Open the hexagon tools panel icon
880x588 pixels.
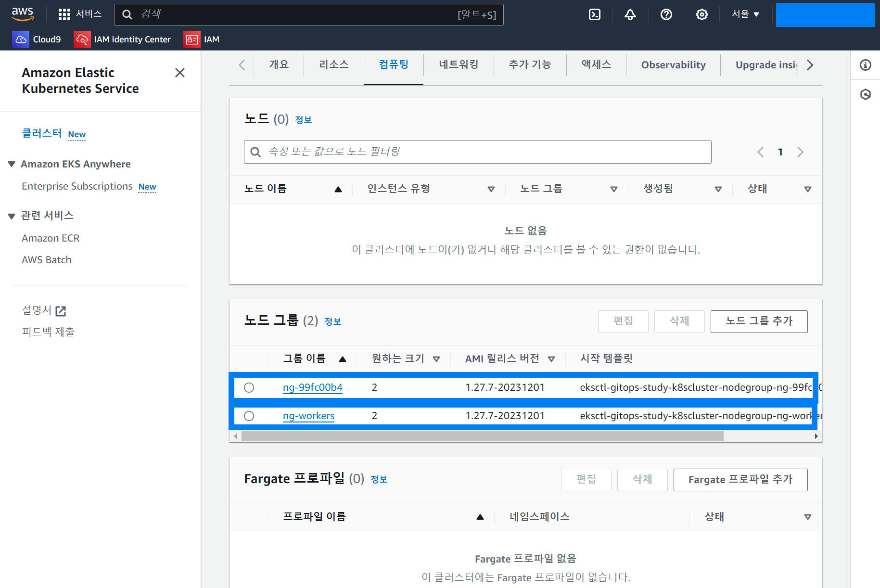[x=866, y=94]
